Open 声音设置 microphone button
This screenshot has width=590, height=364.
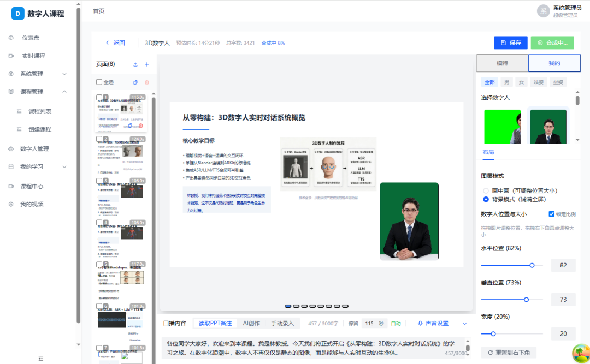click(x=433, y=324)
